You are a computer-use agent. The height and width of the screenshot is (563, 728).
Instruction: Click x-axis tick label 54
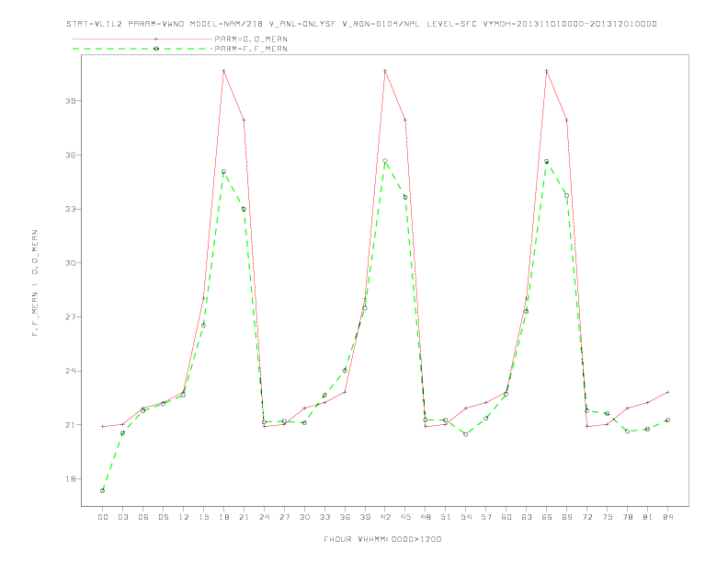pyautogui.click(x=466, y=517)
